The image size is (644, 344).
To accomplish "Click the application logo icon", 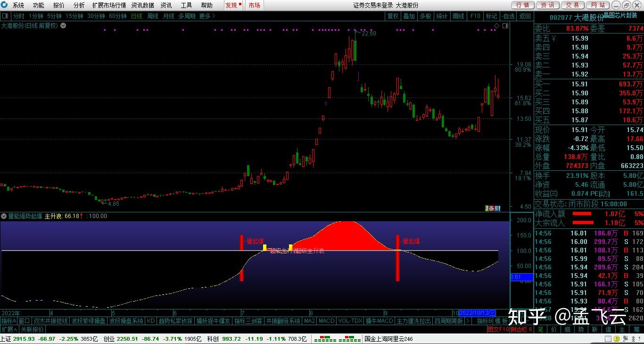I will [5, 5].
